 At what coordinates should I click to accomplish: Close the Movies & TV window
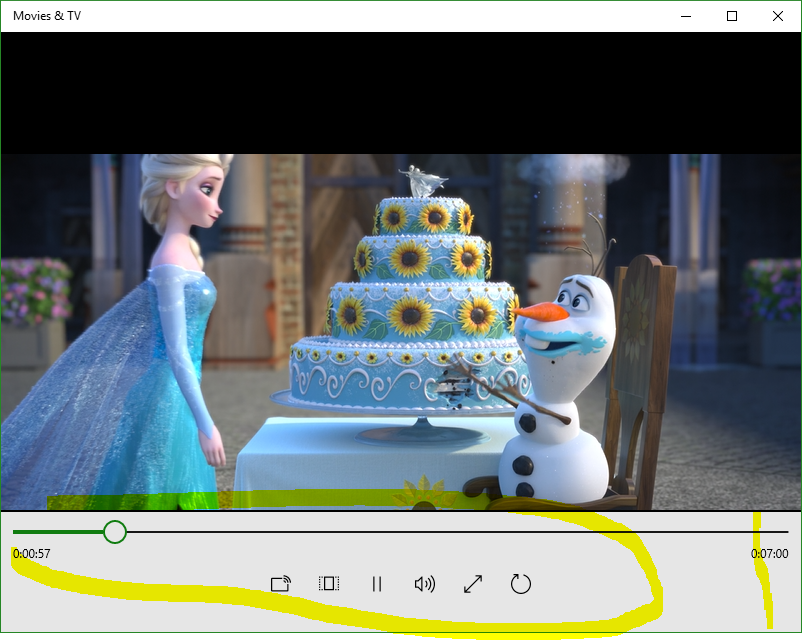778,16
